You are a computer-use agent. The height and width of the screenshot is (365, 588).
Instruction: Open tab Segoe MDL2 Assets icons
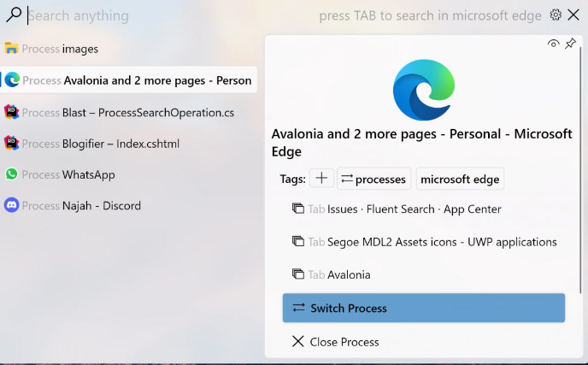coord(424,242)
